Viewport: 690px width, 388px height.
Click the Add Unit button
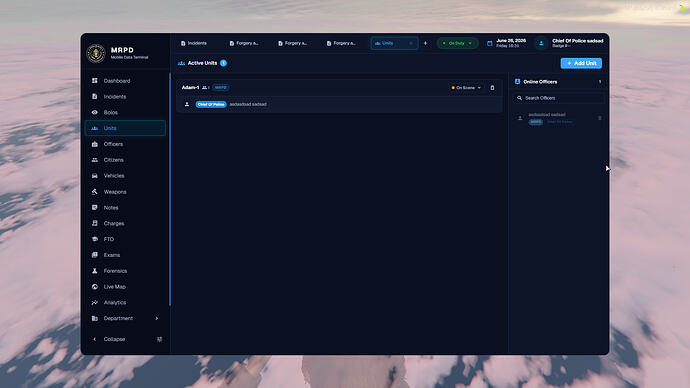pos(581,63)
